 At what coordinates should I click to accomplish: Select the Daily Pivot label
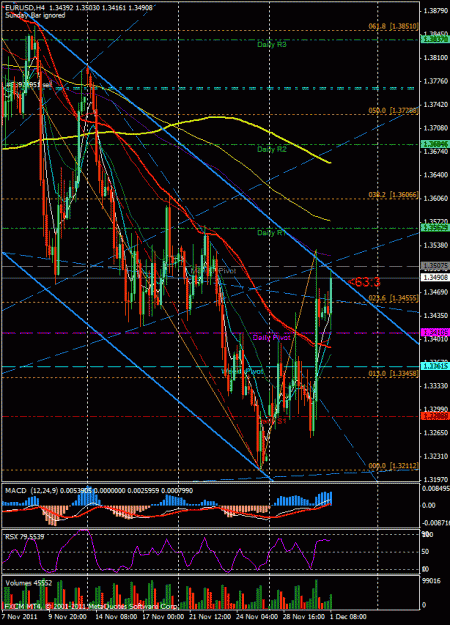(x=272, y=338)
